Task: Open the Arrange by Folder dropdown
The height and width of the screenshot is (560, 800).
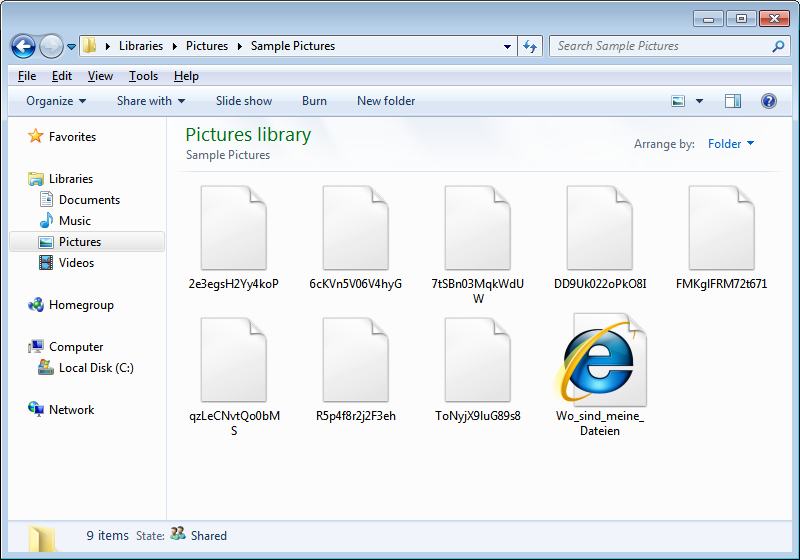Action: pos(730,144)
